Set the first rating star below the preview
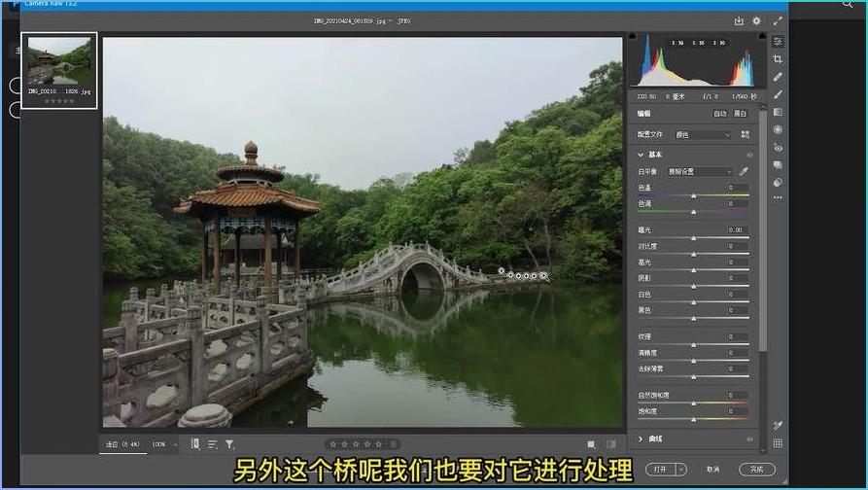This screenshot has width=868, height=490. click(332, 444)
